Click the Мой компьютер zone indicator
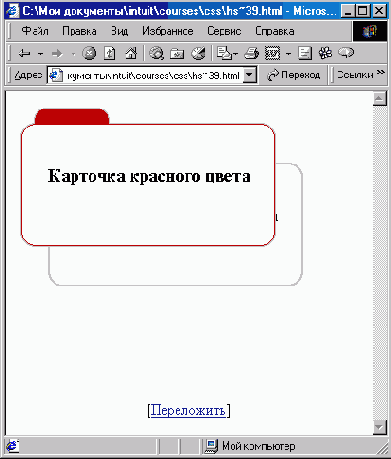Image resolution: width=391 pixels, height=459 pixels. [x=251, y=446]
